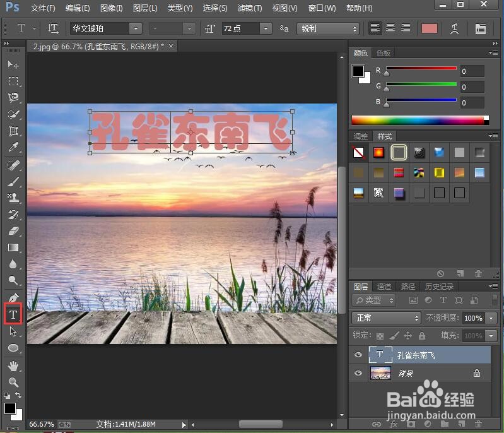
Task: Filter layers by type layers
Action: (x=443, y=300)
